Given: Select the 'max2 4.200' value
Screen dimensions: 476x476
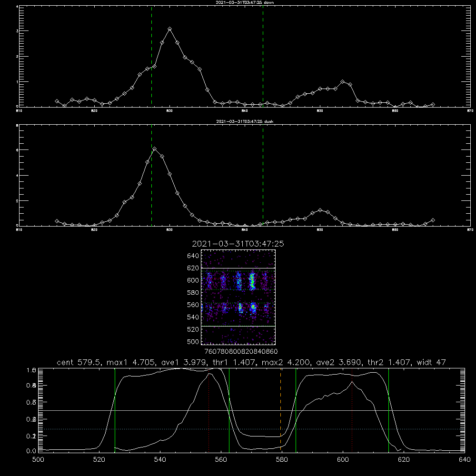Looking at the screenshot, I should 287,362.
